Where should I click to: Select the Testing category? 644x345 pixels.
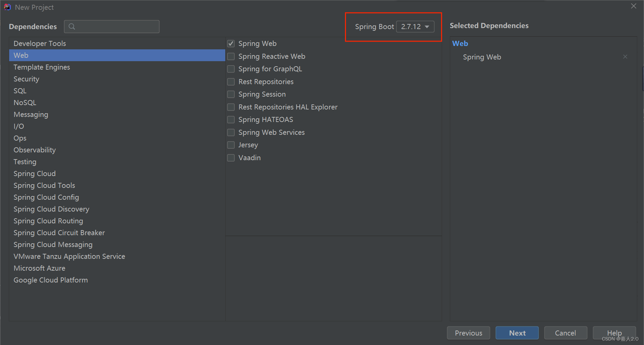tap(117, 162)
